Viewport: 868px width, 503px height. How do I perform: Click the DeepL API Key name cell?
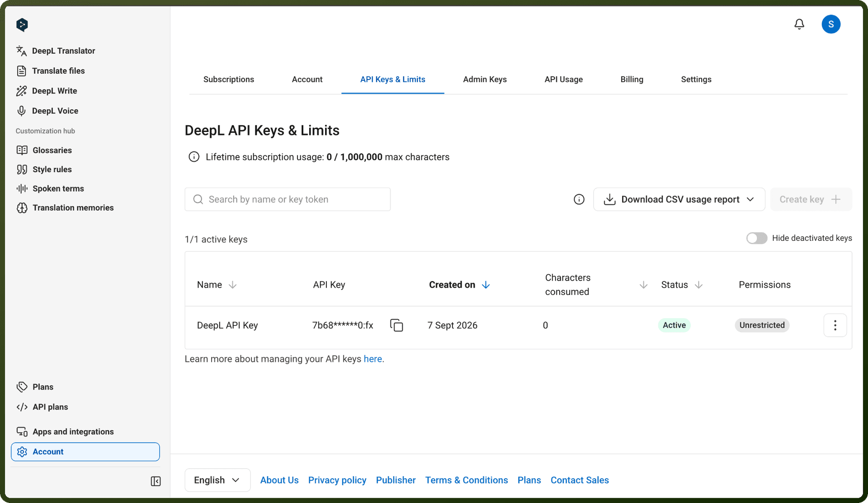click(x=227, y=325)
